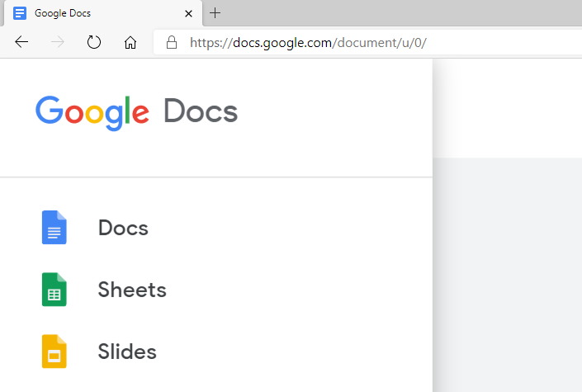This screenshot has width=582, height=392.
Task: Click the white header area right of the side menu
Action: pos(507,107)
